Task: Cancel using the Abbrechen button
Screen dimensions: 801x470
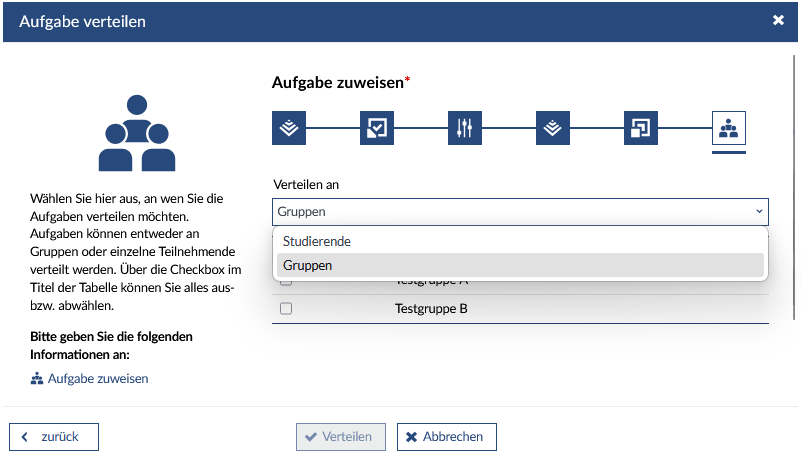Action: pos(446,437)
